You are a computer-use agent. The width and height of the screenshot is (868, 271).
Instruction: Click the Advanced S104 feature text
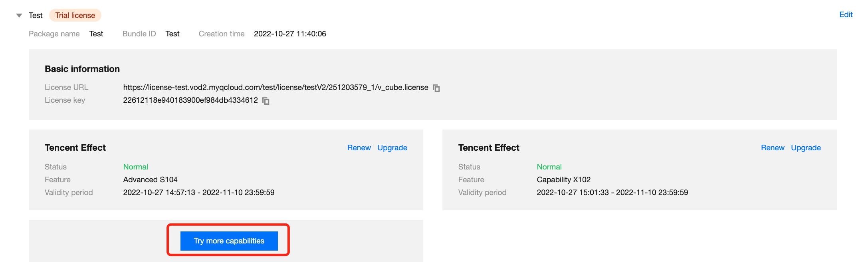pos(150,180)
